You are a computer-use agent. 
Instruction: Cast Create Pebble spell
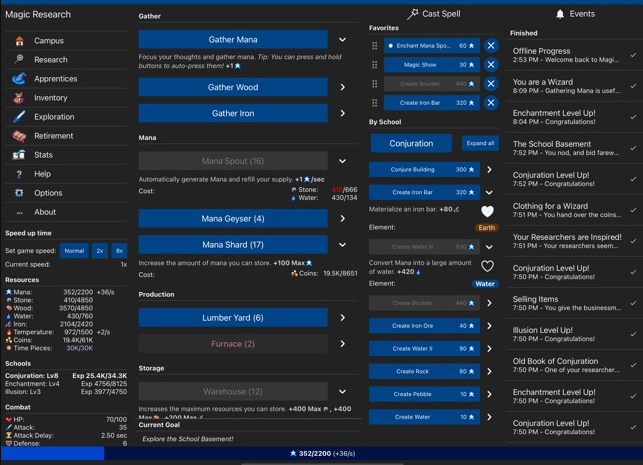[x=424, y=394]
